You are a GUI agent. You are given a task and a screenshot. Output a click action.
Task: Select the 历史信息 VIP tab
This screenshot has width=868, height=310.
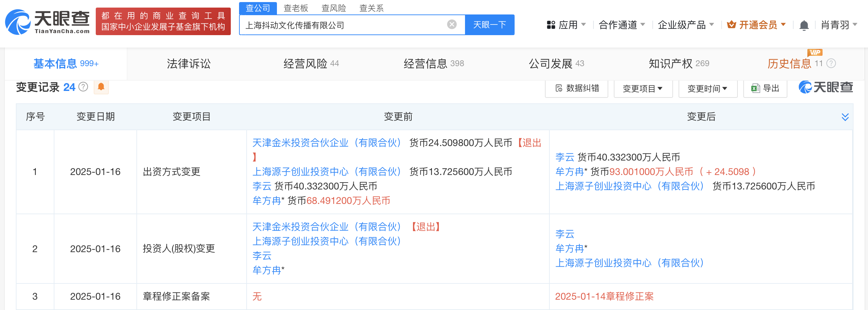(794, 63)
